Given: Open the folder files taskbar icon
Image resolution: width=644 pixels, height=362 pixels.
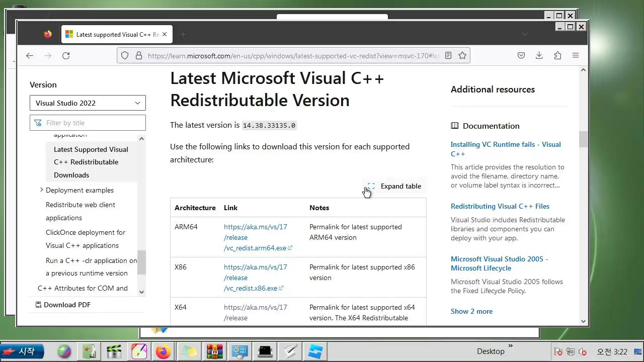Looking at the screenshot, I should click(190, 351).
